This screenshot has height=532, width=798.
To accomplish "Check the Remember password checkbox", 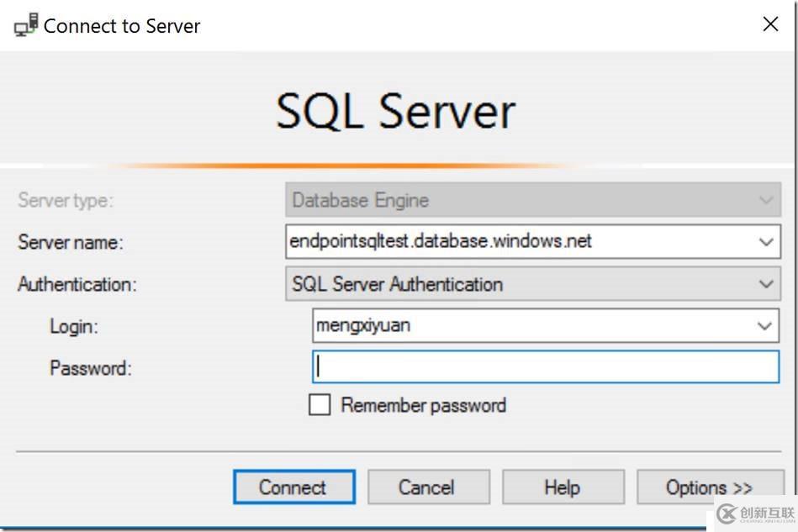I will pos(320,404).
